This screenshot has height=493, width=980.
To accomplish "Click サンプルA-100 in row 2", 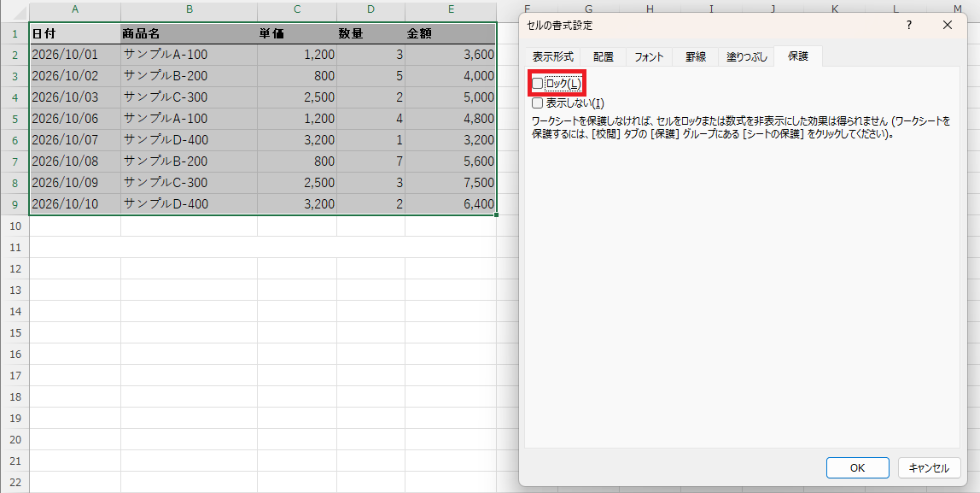I will point(190,55).
